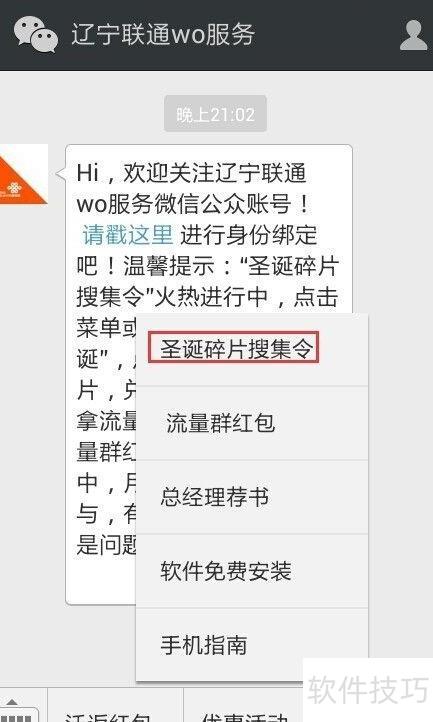Select 圣诞碎片搜集令 from popup menu
Screen dimensions: 433x722
[x=234, y=348]
